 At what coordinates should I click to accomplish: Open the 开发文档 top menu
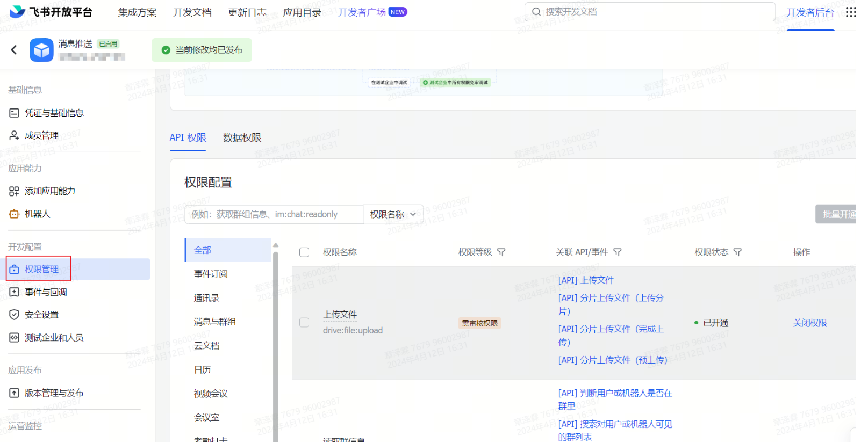pos(192,12)
